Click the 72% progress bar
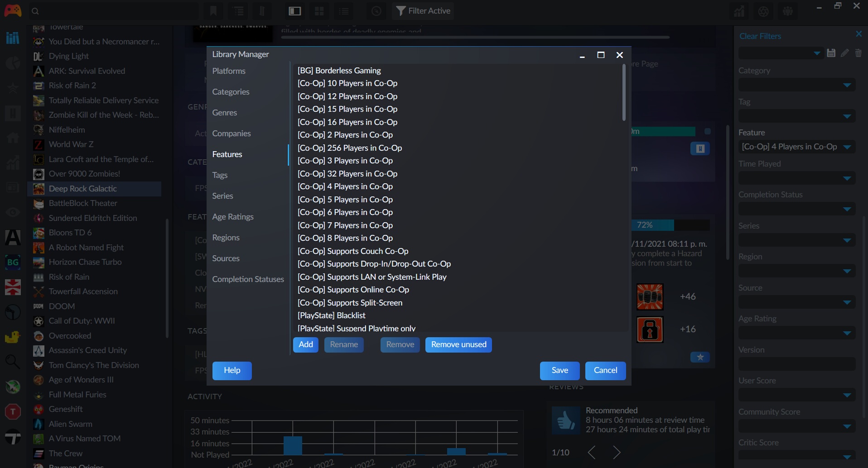This screenshot has height=468, width=868. pos(670,225)
